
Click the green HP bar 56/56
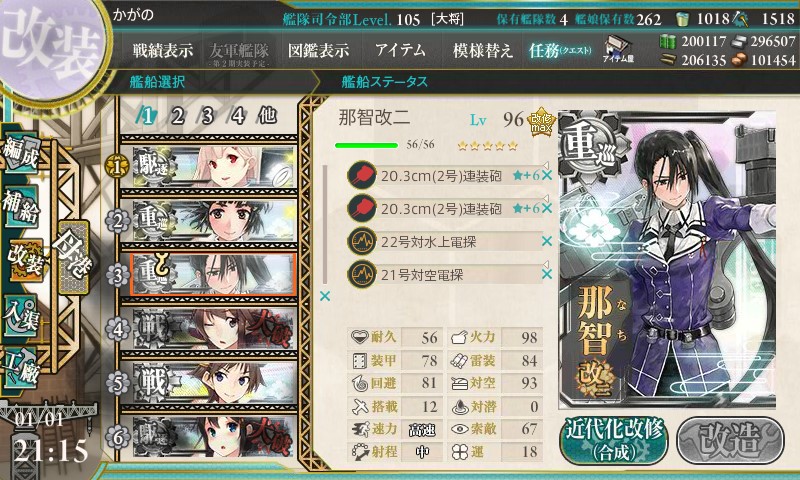point(366,145)
